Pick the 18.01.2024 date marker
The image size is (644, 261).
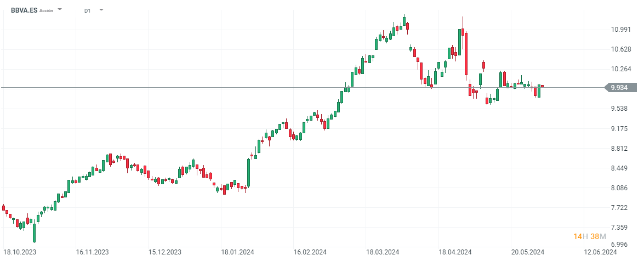(238, 252)
